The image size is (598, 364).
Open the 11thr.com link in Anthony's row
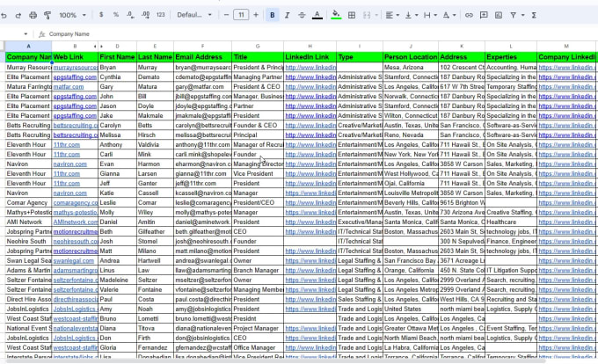pyautogui.click(x=67, y=145)
